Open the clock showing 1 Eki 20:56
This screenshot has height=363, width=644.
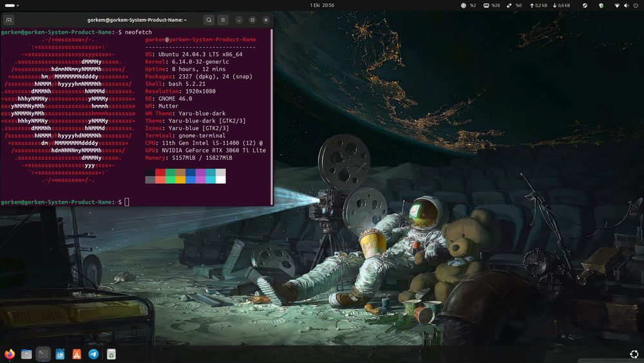click(321, 5)
